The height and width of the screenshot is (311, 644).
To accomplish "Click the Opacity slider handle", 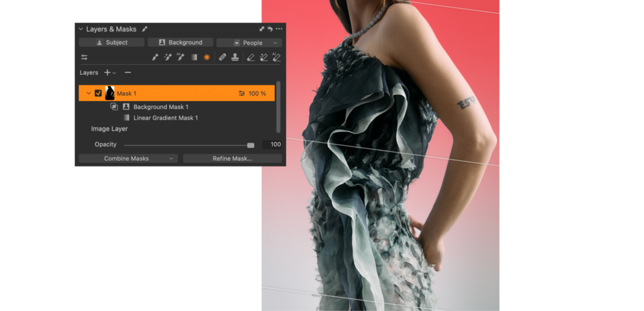I will pos(250,145).
